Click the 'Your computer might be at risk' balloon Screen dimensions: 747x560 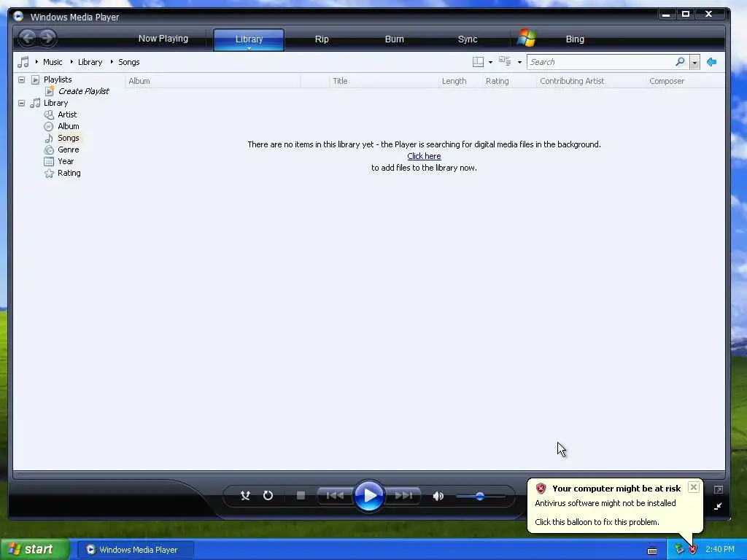click(x=614, y=506)
